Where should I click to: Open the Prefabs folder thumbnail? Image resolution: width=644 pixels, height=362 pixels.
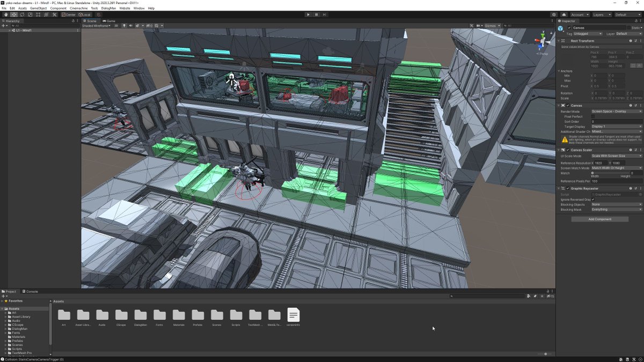coord(198,315)
